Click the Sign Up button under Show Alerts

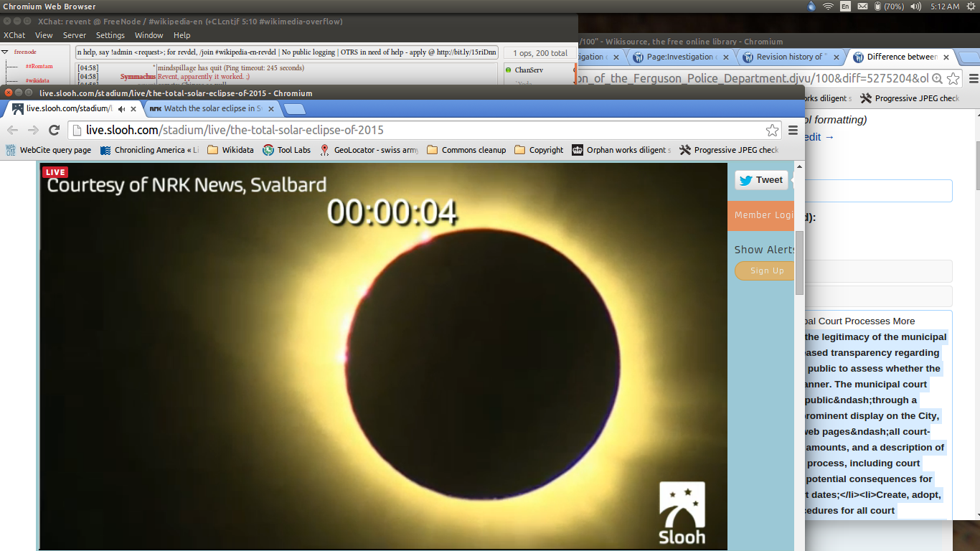pyautogui.click(x=764, y=270)
